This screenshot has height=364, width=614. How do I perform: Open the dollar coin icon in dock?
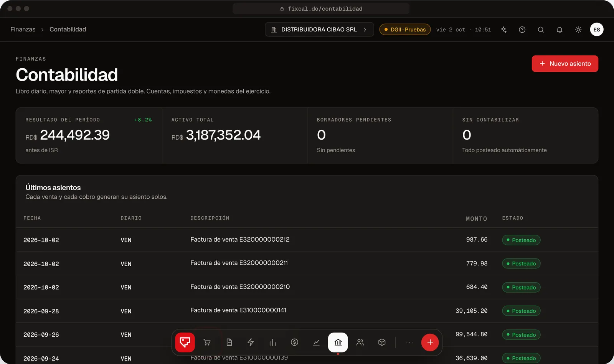pos(294,342)
